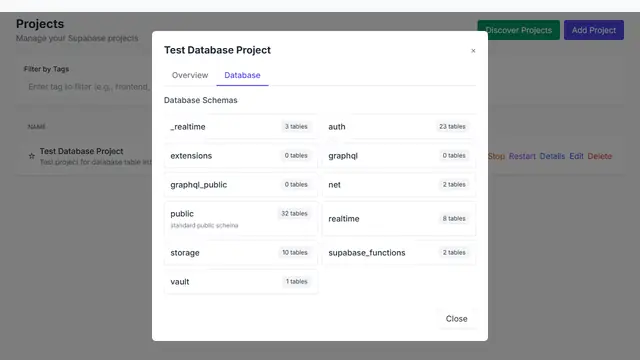
Task: Click the 'Database Schemas' heading
Action: click(x=200, y=100)
